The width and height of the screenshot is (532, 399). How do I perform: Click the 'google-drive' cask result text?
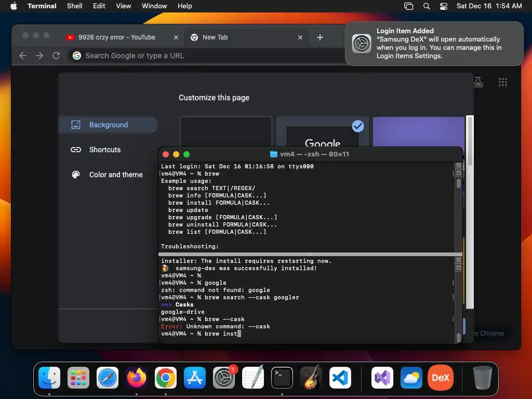[x=182, y=312]
